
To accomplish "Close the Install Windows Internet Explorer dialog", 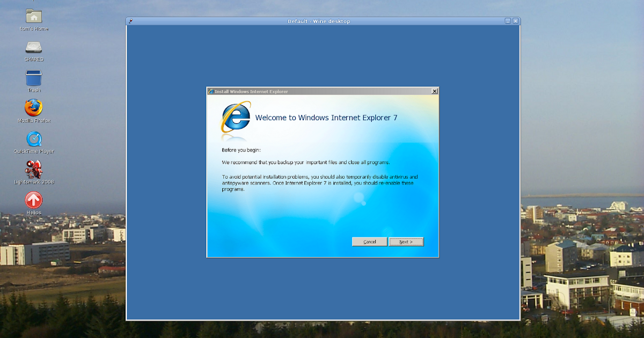I will pos(435,91).
